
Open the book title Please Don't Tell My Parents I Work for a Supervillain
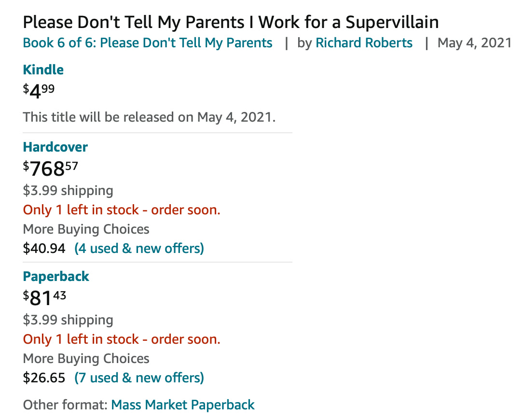[231, 23]
